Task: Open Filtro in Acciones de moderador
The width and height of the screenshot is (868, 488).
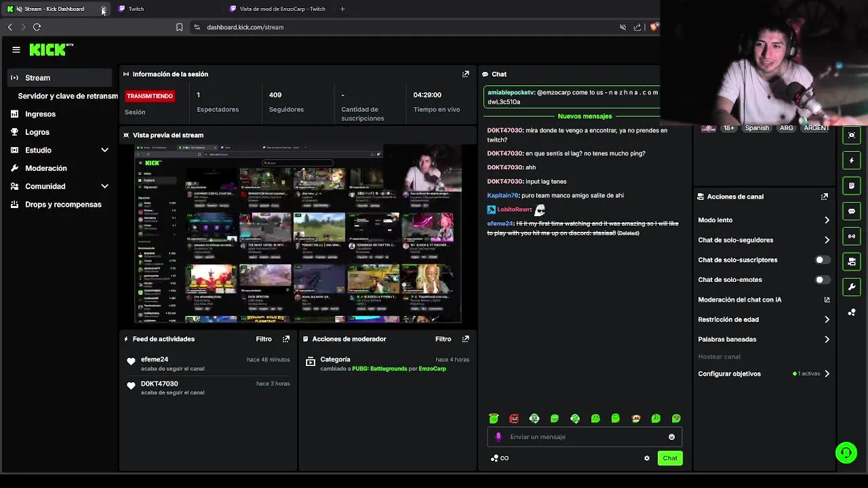Action: (443, 339)
